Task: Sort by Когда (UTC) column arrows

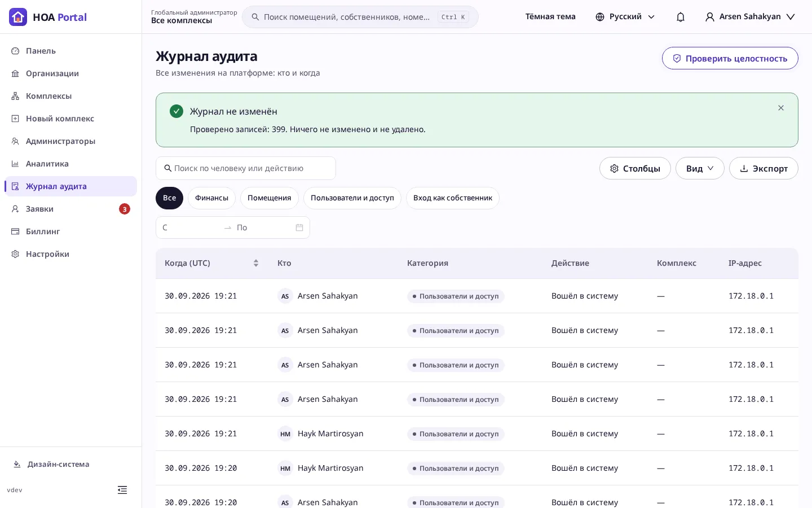Action: [256, 263]
